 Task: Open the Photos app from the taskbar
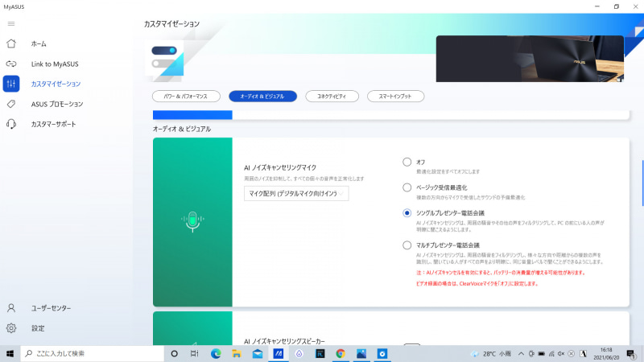pyautogui.click(x=361, y=353)
